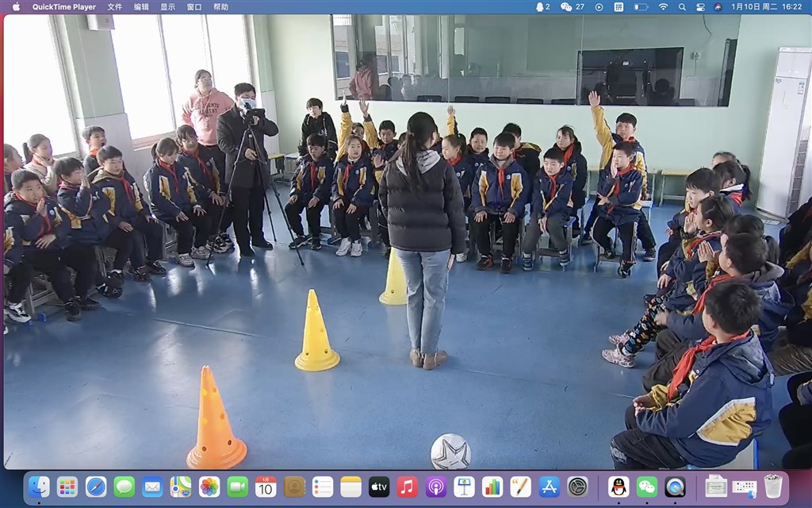Restore the minimized keyboard-viewer window in the Dock
The width and height of the screenshot is (812, 508).
[745, 487]
